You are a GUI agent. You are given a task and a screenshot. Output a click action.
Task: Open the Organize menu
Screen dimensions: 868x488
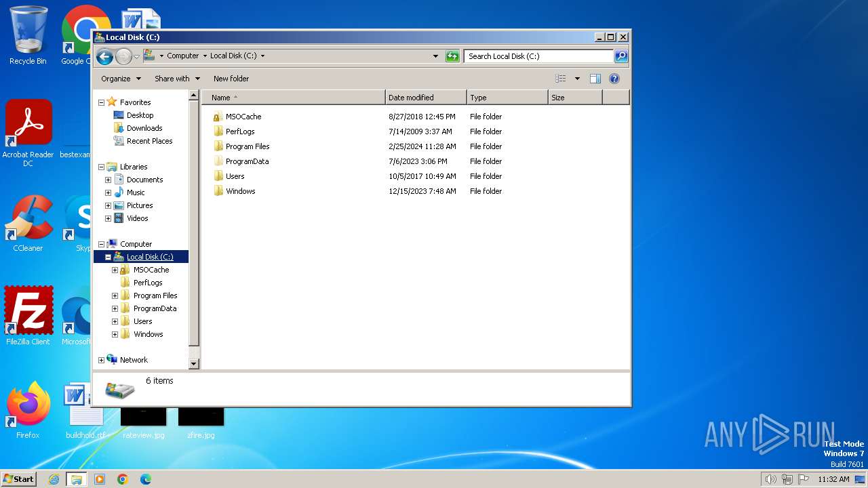coord(121,79)
